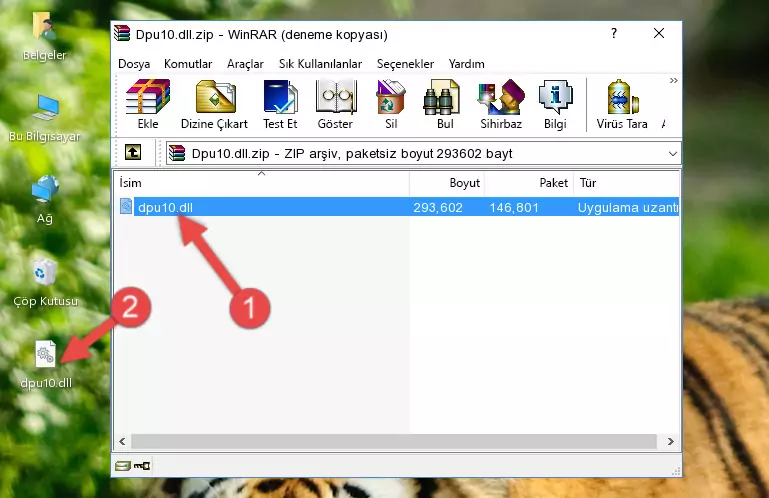
Task: Select the Belgeler desktop icon
Action: point(44,37)
